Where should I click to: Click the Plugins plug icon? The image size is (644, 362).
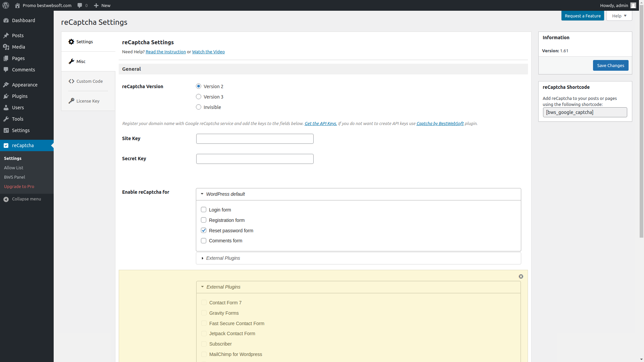point(6,96)
